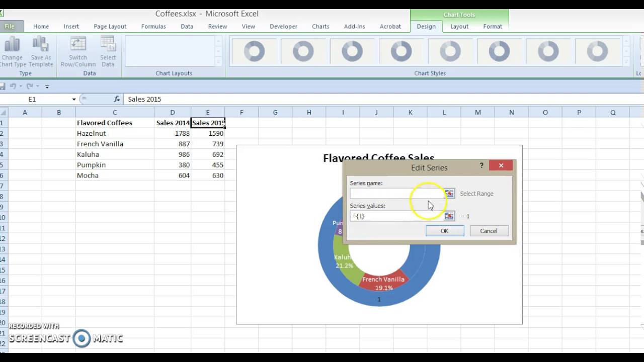Screen dimensions: 644x362
Task: Switch to the Review tab
Action: [x=217, y=26]
